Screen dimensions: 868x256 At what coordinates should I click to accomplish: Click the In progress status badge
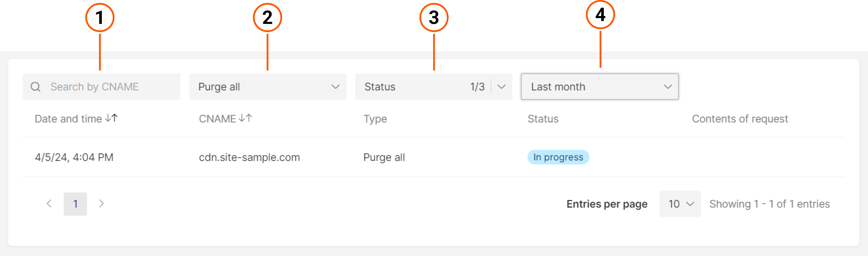tap(558, 157)
